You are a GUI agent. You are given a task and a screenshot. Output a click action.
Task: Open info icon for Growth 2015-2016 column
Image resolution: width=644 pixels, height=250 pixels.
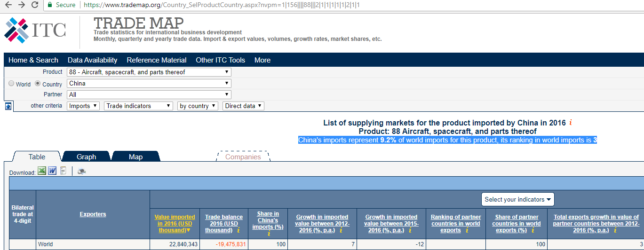click(x=410, y=230)
